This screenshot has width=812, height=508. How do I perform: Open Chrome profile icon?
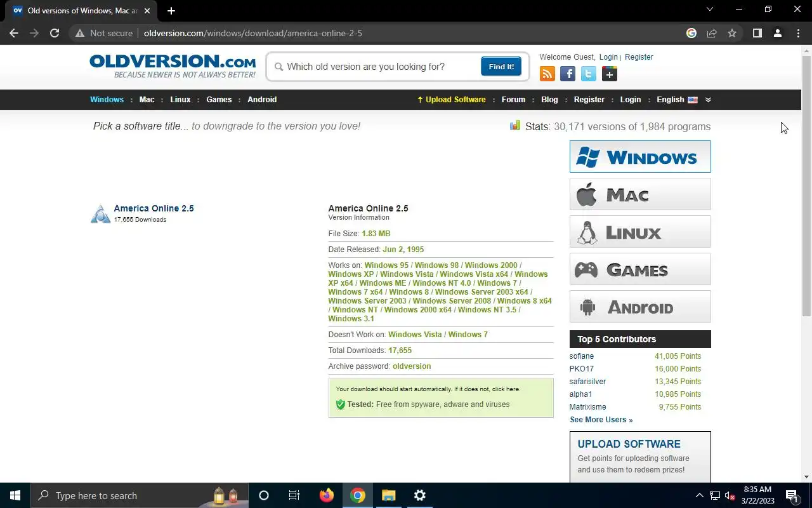[x=778, y=33]
